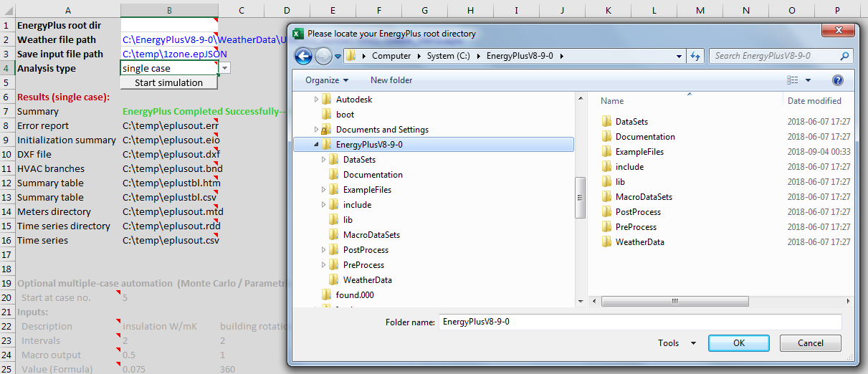Expand Documents and Settings tree node
868x374 pixels.
tap(316, 130)
